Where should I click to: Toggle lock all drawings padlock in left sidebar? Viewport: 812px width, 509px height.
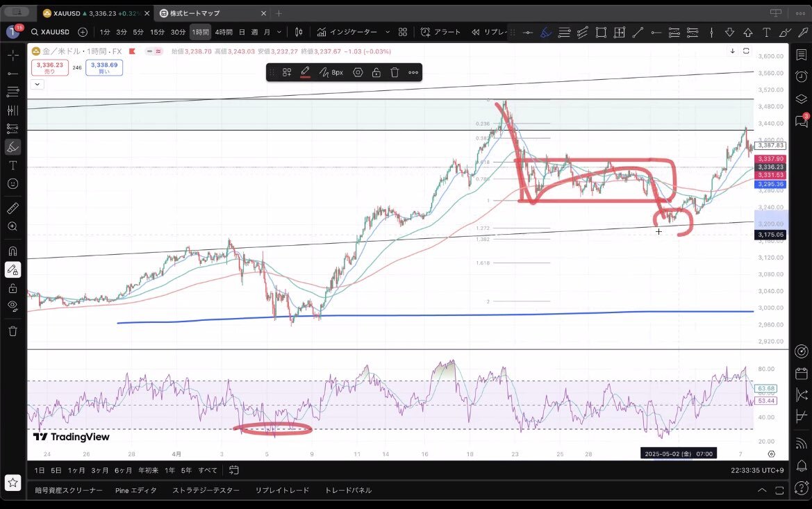point(13,288)
